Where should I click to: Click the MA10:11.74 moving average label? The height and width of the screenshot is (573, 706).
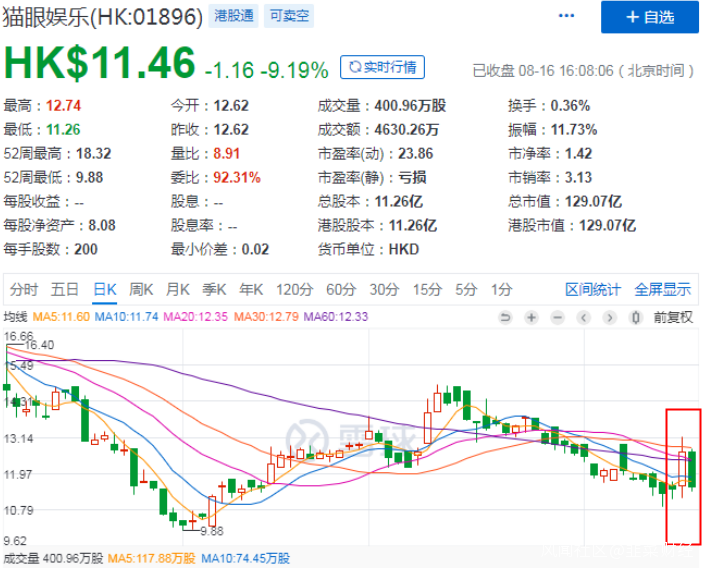127,317
